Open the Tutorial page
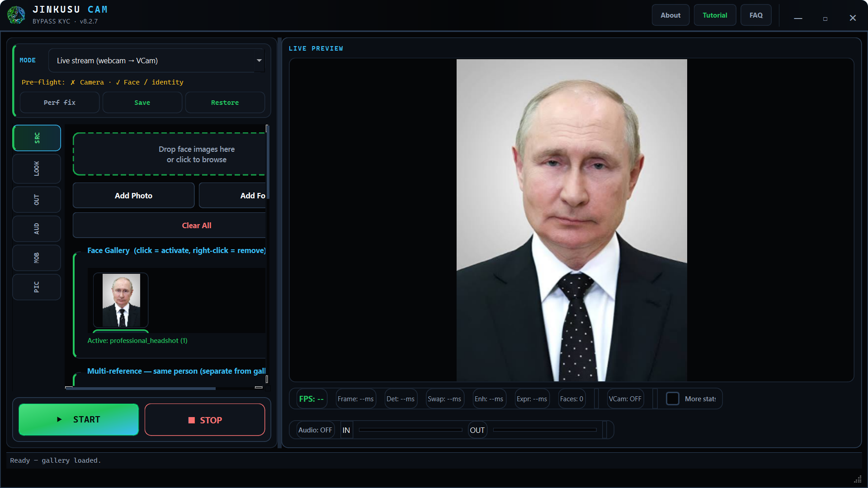868x488 pixels. [x=715, y=15]
